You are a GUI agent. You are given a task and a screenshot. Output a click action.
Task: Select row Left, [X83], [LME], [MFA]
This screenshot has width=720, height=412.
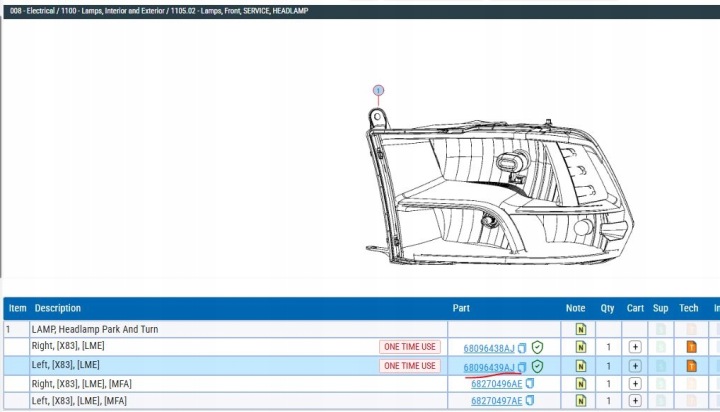pyautogui.click(x=361, y=401)
